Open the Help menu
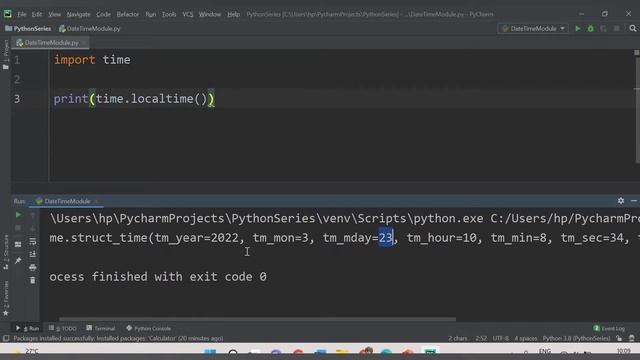Screen dimensions: 640x360 pyautogui.click(x=233, y=14)
